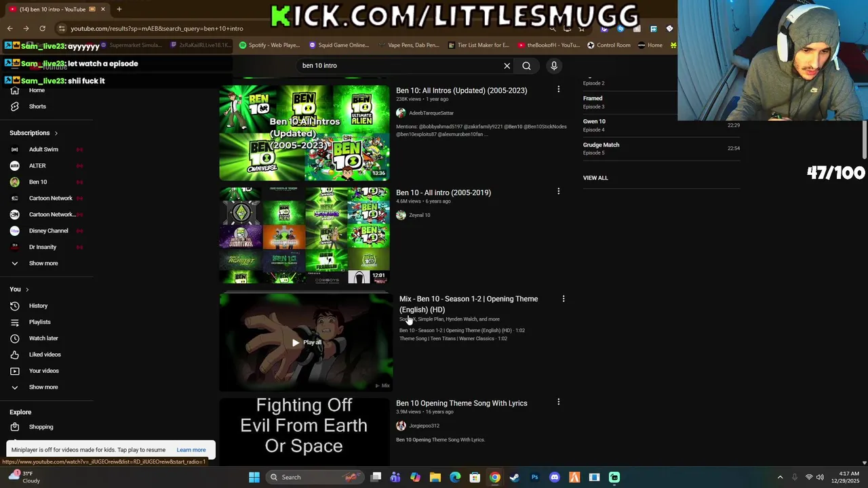Open the Squid Game Online bookmark
The height and width of the screenshot is (488, 868).
pos(339,45)
